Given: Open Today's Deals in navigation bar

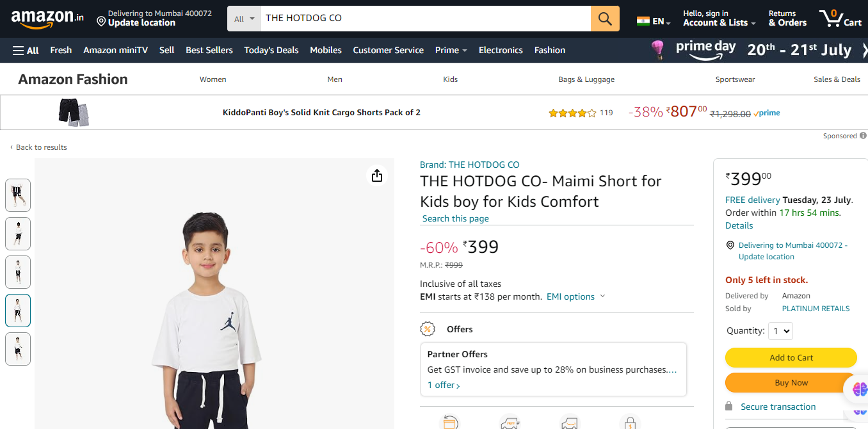Looking at the screenshot, I should point(271,50).
